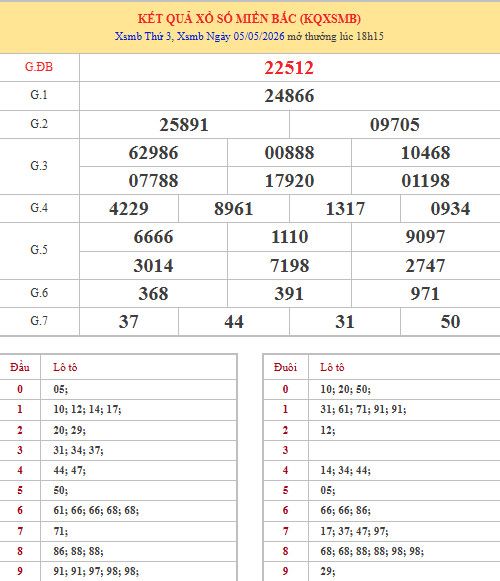Click 'Lô tô' header in Đầu table
This screenshot has width=500, height=581.
pos(65,367)
